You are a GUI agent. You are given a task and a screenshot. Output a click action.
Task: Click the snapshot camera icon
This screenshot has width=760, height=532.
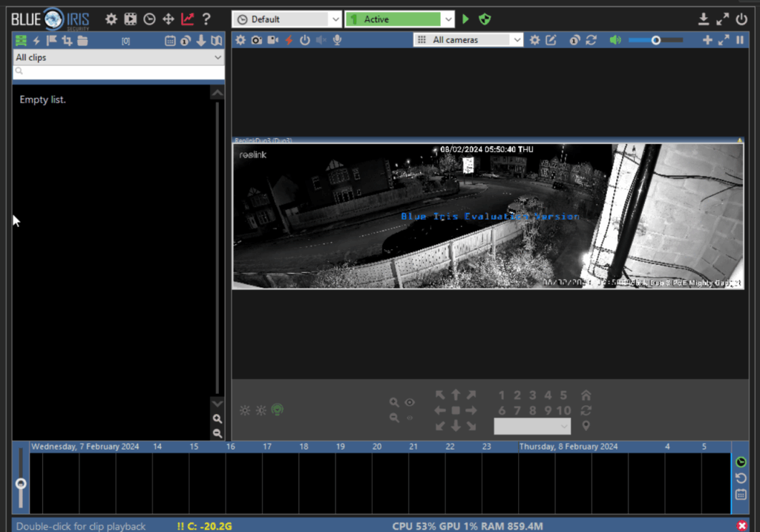point(256,40)
